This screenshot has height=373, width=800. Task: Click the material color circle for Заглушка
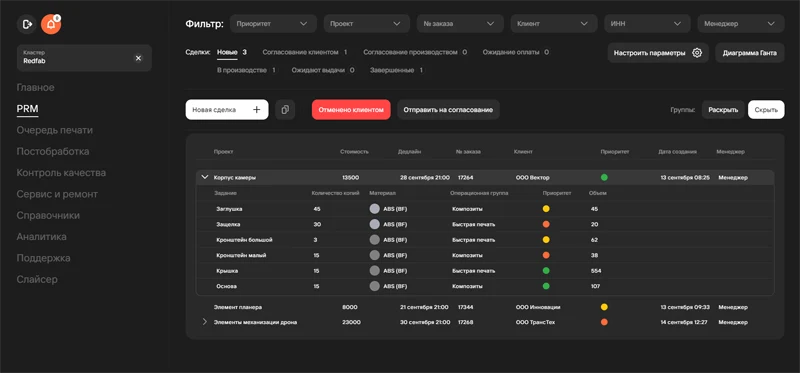tap(374, 209)
